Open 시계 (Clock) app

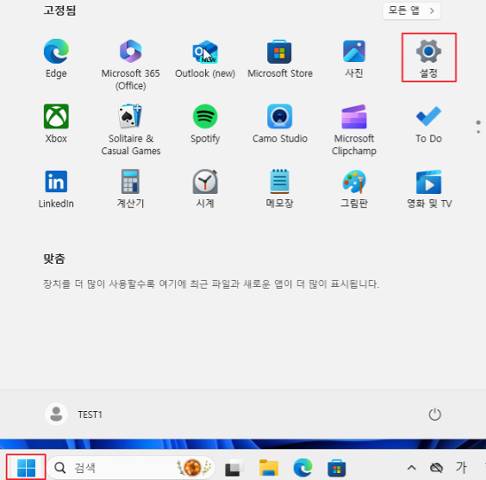tap(205, 189)
